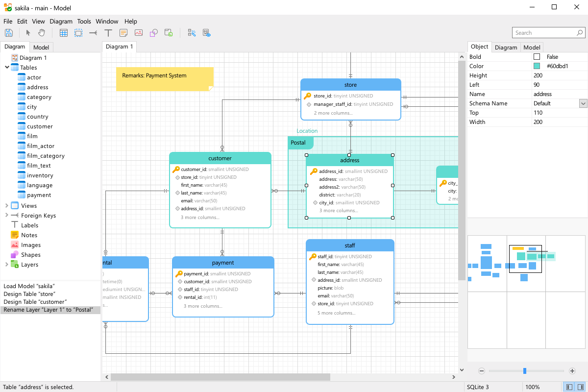Open the Diagram menu
This screenshot has width=588, height=392.
pyautogui.click(x=61, y=21)
